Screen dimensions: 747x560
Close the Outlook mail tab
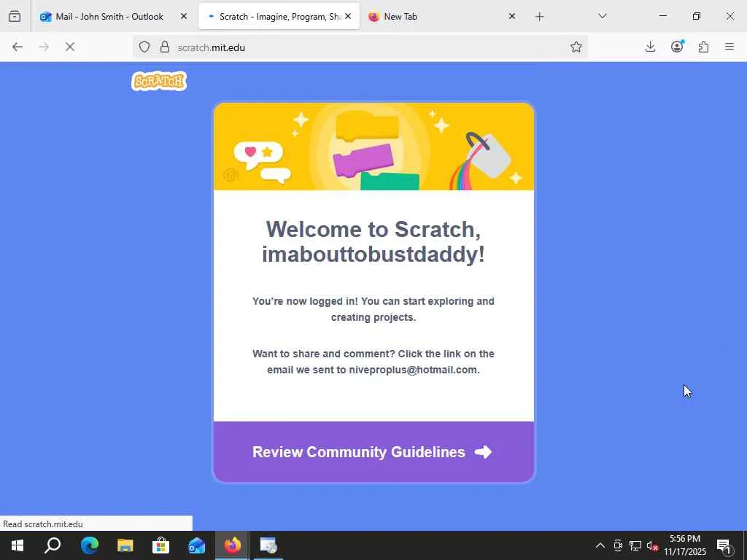tap(184, 16)
